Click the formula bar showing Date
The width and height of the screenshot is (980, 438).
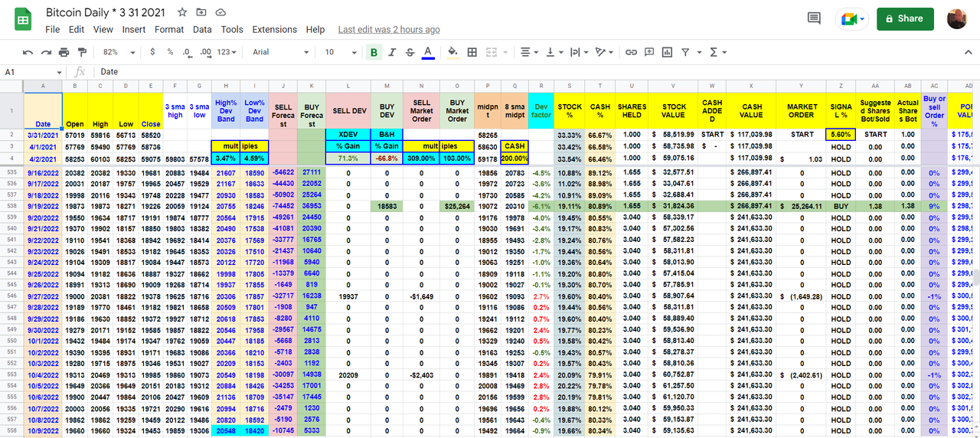[536, 72]
